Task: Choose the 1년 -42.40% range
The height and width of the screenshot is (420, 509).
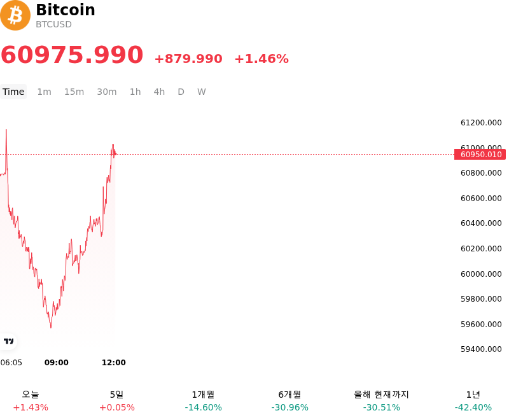Action: click(x=473, y=401)
